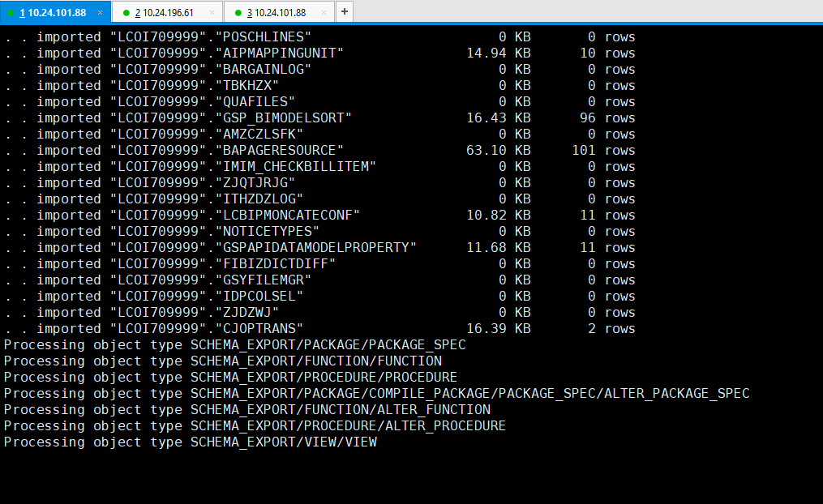The height and width of the screenshot is (504, 823).
Task: Click the SCHEMA_EXPORT/VIEW/VIEW processing line
Action: tap(190, 442)
